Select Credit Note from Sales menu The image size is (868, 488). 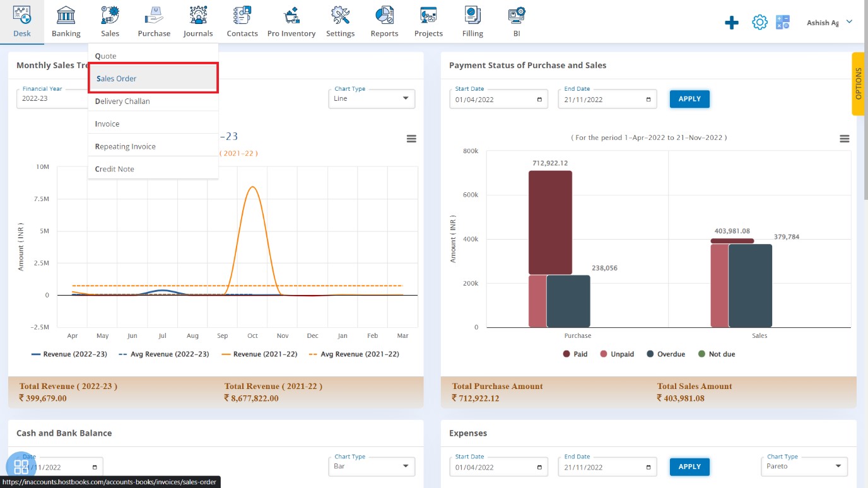point(153,169)
